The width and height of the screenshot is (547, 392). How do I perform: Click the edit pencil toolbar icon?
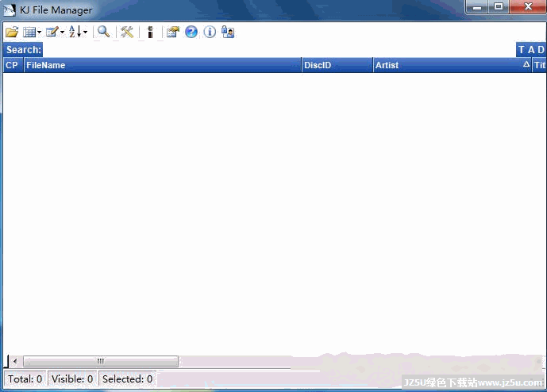52,32
